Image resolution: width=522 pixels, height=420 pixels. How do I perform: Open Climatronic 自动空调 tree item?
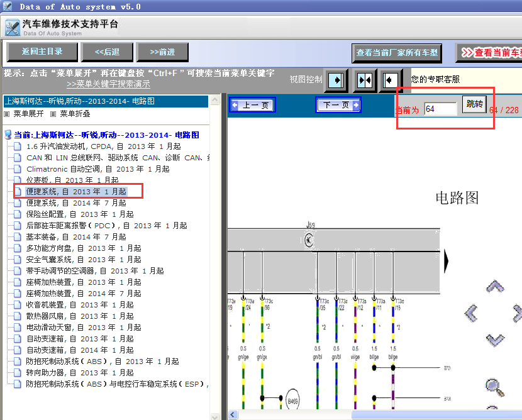click(98, 169)
